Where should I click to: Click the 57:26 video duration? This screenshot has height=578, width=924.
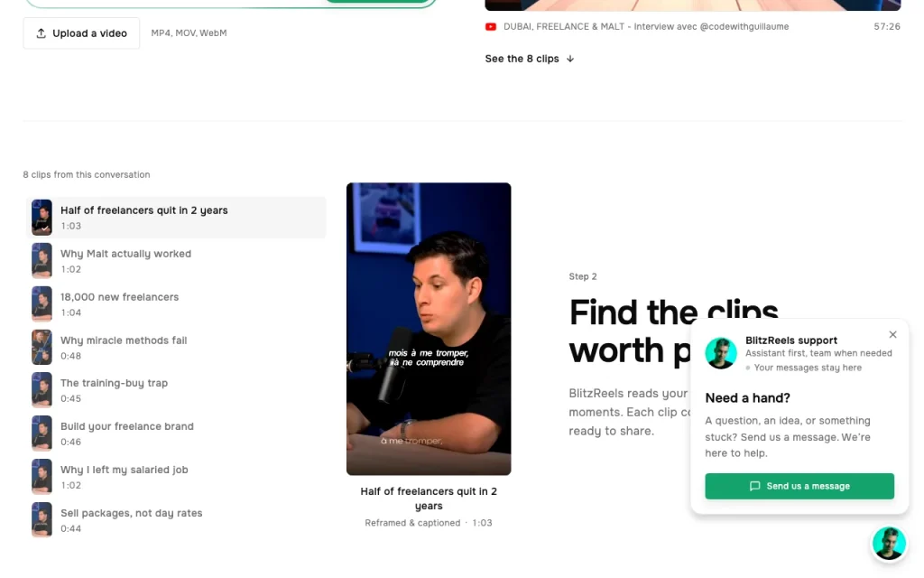click(x=887, y=26)
